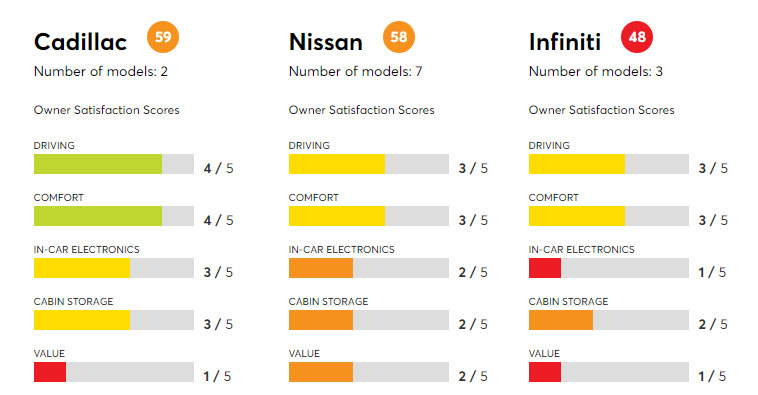
Task: Click Infiniti's red Value score bar
Action: pos(545,372)
